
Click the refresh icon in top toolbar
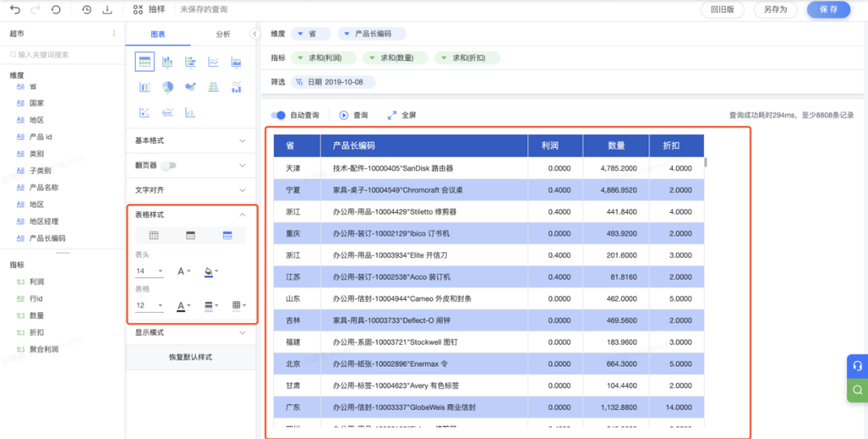pyautogui.click(x=55, y=10)
